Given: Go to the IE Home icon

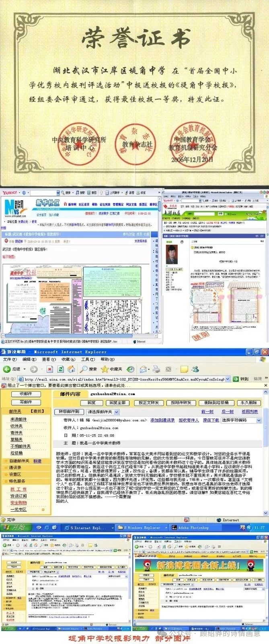Looking at the screenshot, I should click(x=71, y=369).
